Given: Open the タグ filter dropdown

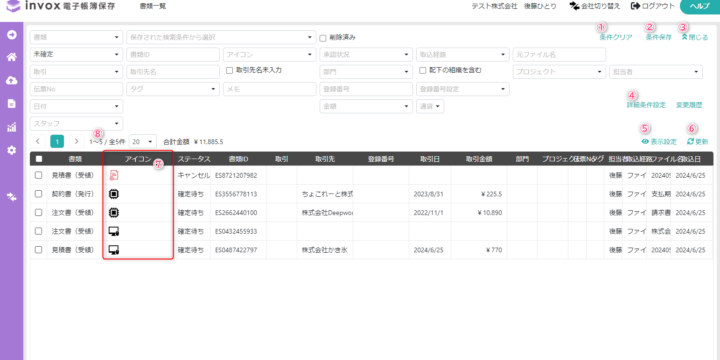Looking at the screenshot, I should 173,89.
